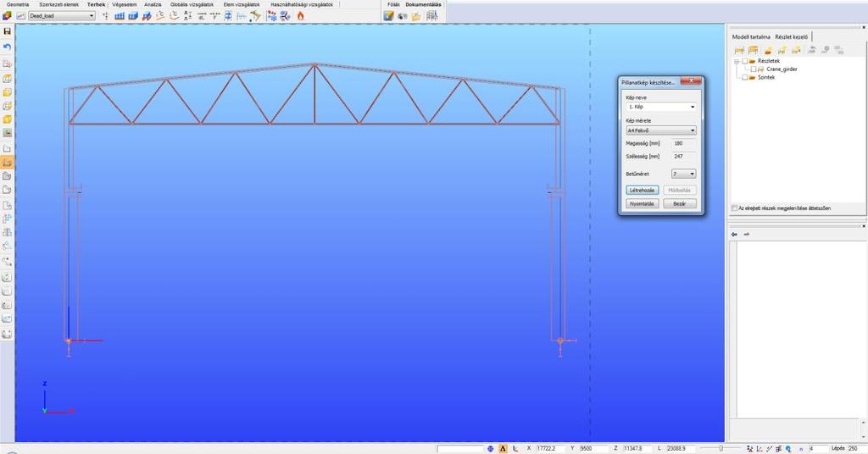Click the Létrehozás button
The image size is (868, 454).
tap(643, 191)
